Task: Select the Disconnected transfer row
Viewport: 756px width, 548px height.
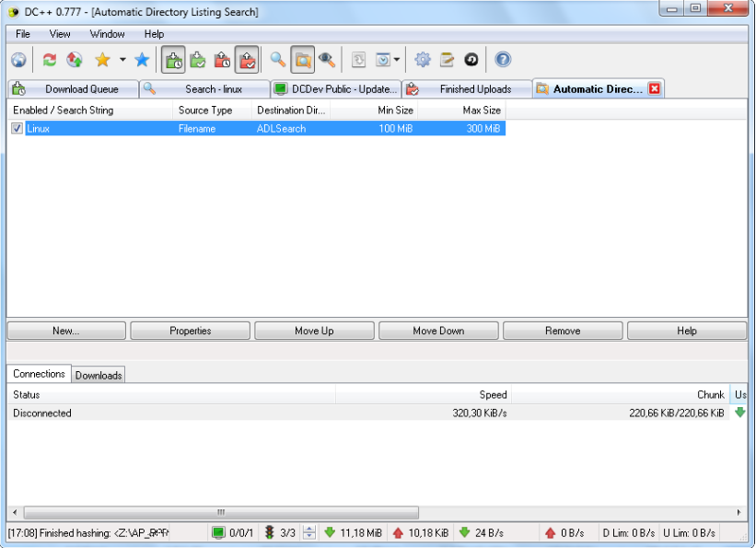Action: click(369, 413)
